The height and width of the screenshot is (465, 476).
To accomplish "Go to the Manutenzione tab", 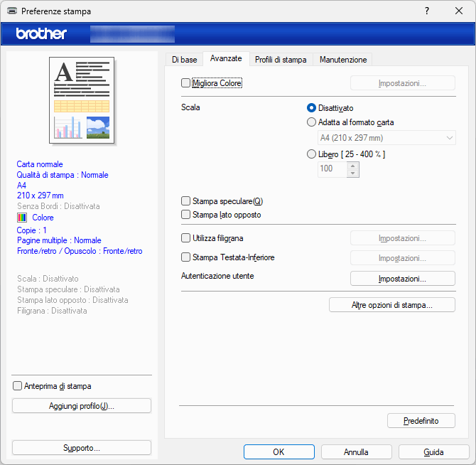I will pyautogui.click(x=343, y=60).
